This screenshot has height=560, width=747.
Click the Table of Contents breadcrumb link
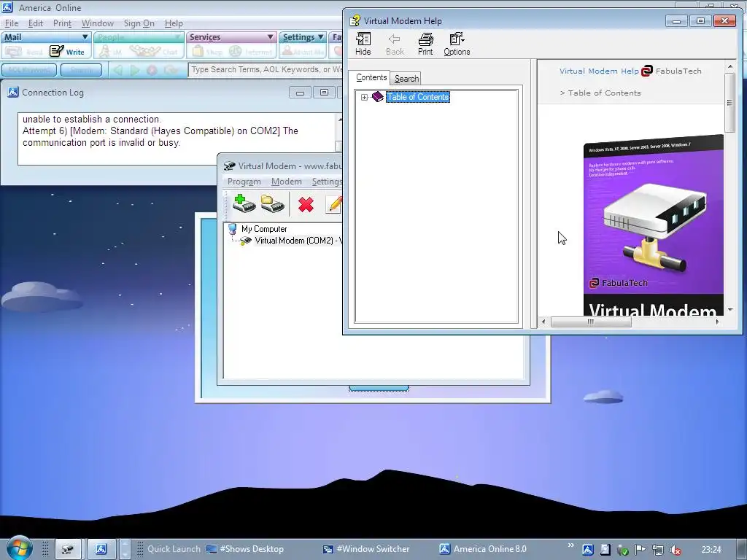(604, 93)
